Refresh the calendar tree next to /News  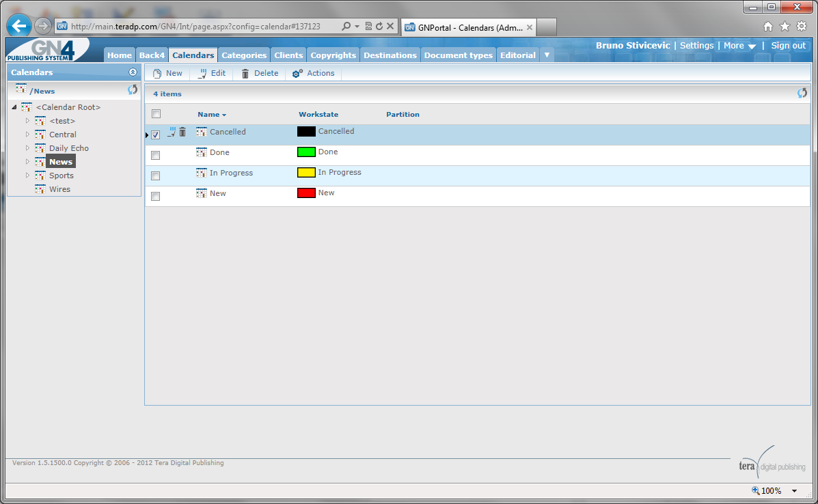click(x=133, y=89)
